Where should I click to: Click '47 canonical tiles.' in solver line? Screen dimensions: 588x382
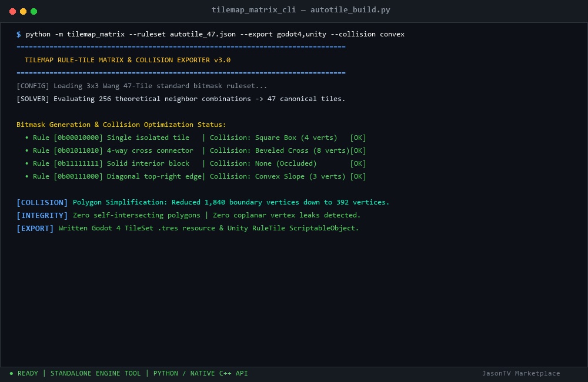[x=306, y=99]
